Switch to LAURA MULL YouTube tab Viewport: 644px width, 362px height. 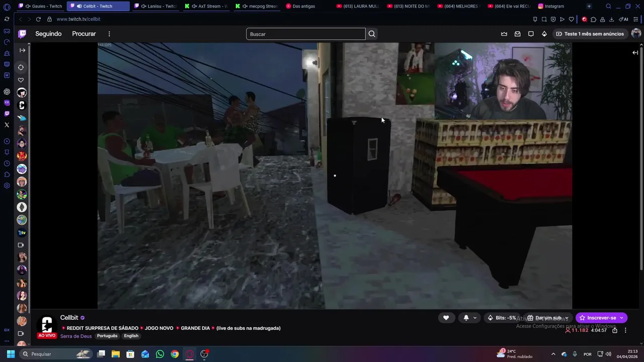click(x=358, y=6)
